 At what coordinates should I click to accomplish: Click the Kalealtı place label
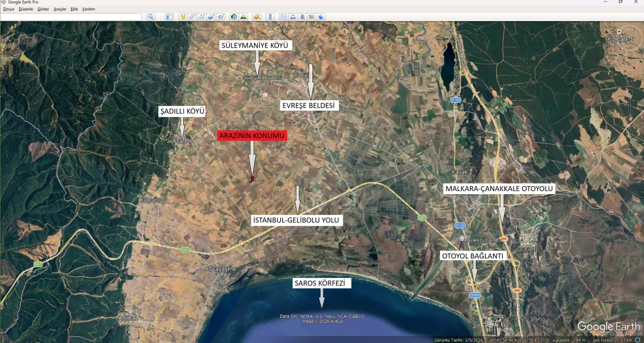149,200
